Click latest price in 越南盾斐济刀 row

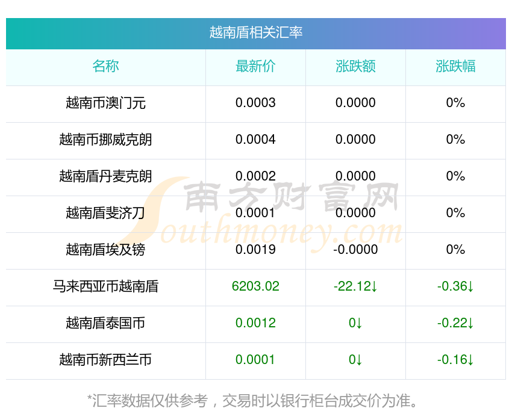click(x=255, y=213)
